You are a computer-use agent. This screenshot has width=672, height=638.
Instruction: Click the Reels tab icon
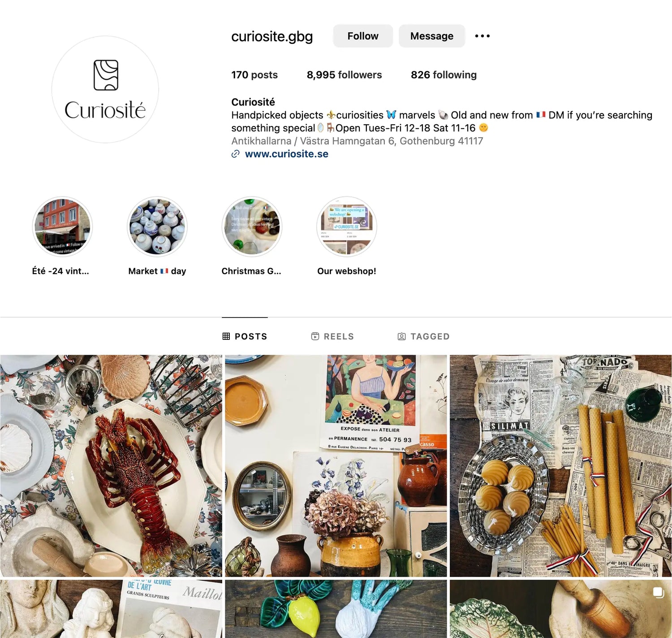(315, 336)
